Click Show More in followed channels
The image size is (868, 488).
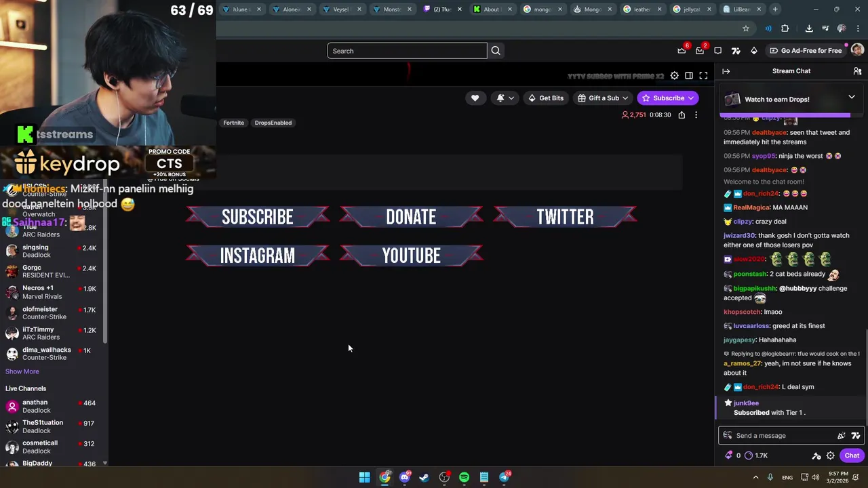[22, 371]
